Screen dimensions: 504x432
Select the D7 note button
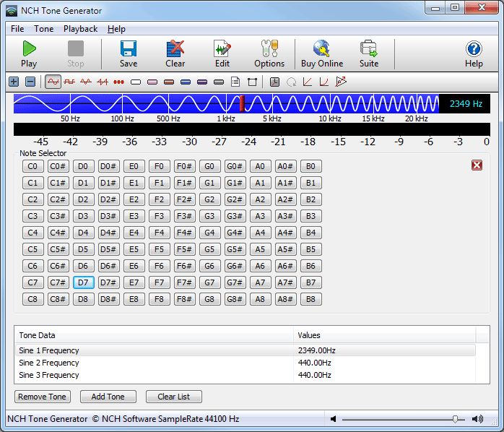(83, 282)
